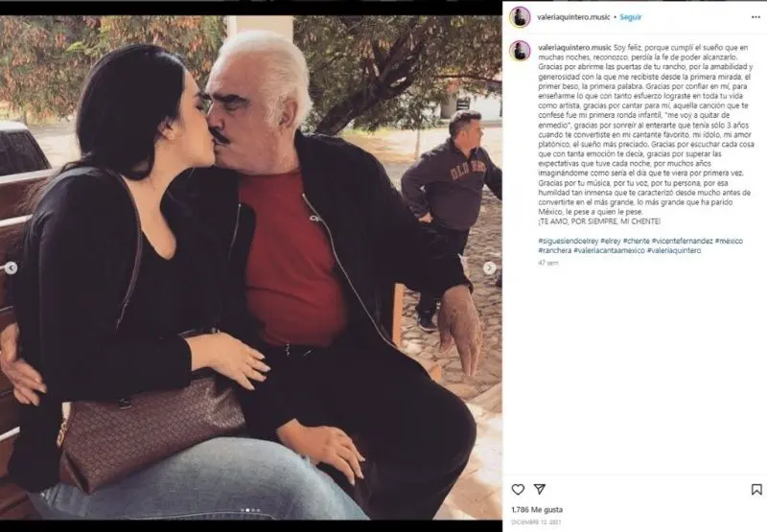Open valeriaquintero.music username in header

[573, 17]
